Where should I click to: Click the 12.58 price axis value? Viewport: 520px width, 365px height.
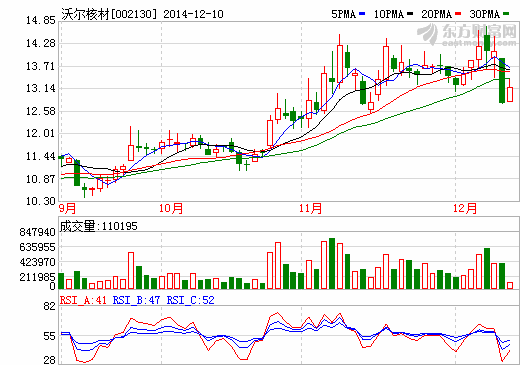click(41, 111)
